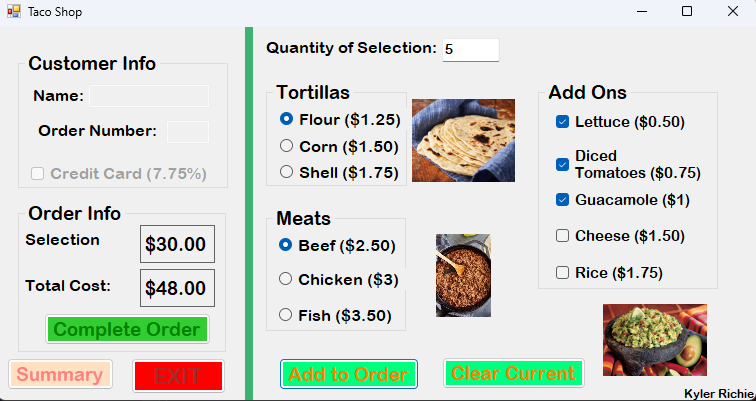This screenshot has width=756, height=401.
Task: Uncheck the Lettuce add-on
Action: tap(563, 122)
